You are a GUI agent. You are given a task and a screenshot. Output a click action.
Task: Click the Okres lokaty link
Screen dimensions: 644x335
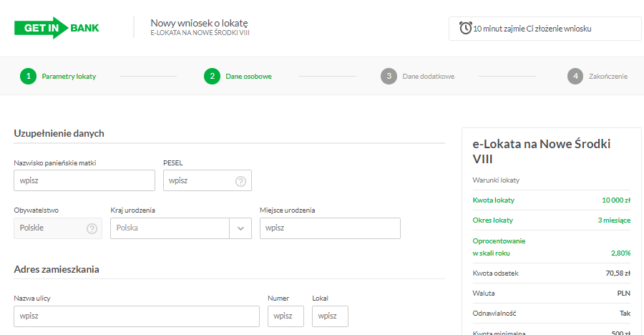tap(492, 220)
